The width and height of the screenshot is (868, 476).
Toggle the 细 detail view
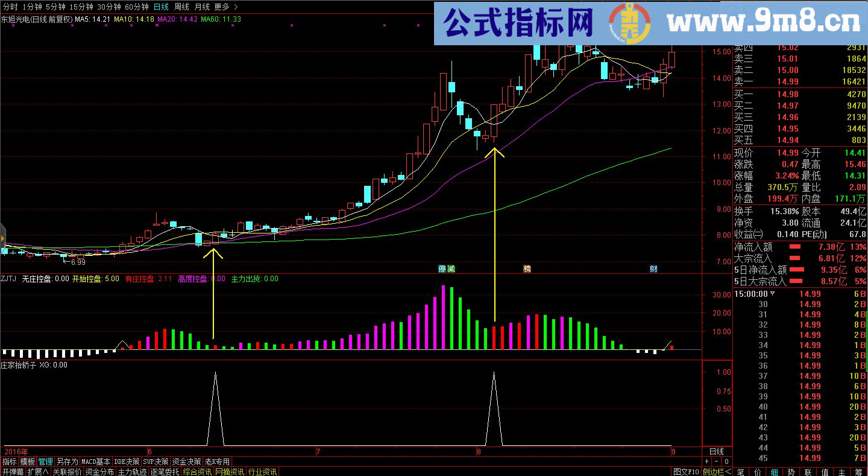coord(775,472)
